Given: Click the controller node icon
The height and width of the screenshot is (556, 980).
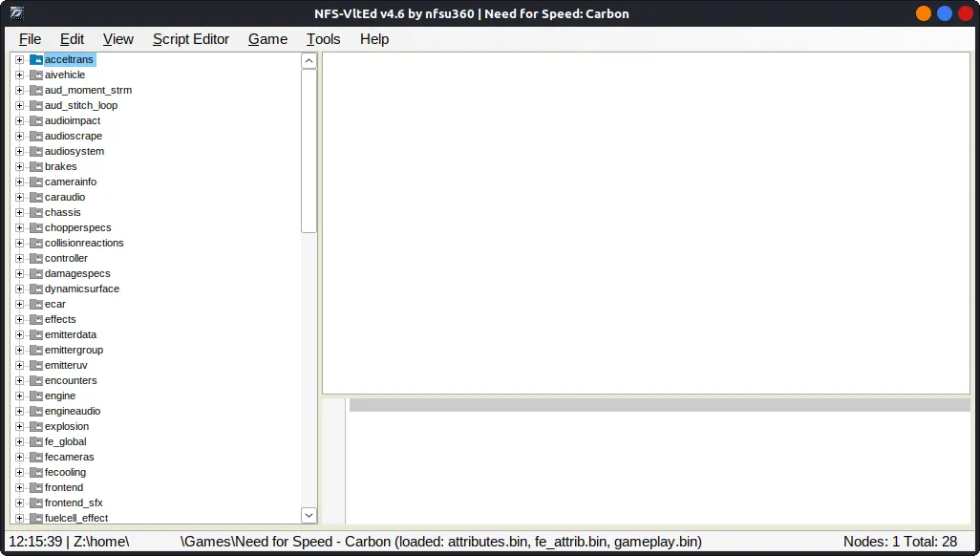Looking at the screenshot, I should [x=36, y=258].
